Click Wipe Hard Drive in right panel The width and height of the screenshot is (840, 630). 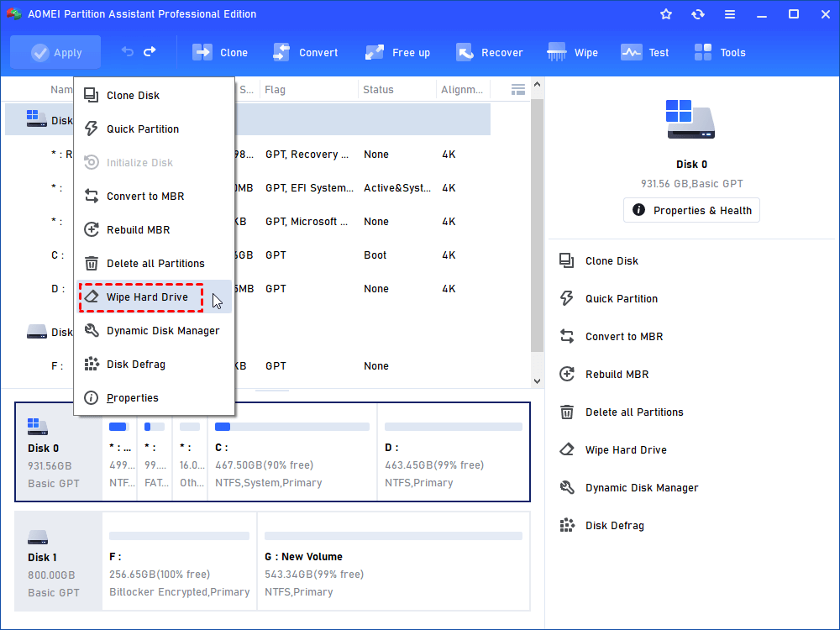(627, 450)
